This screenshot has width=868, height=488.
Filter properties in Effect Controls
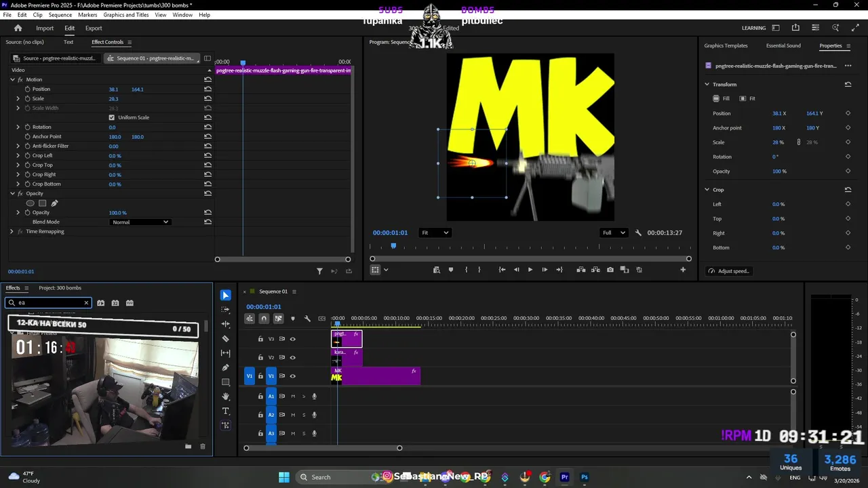319,271
